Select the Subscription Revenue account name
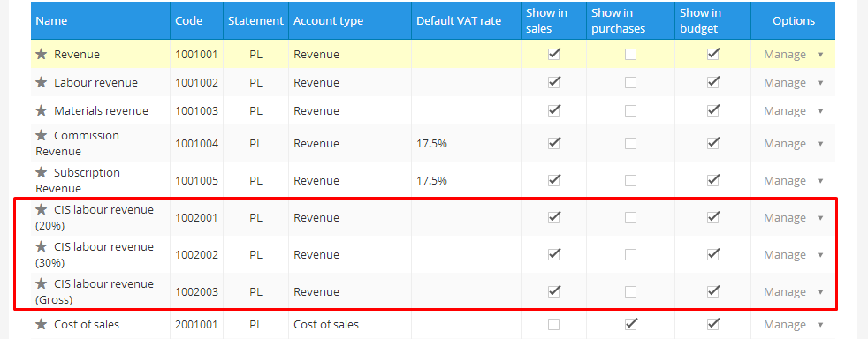Image resolution: width=868 pixels, height=339 pixels. pos(78,180)
